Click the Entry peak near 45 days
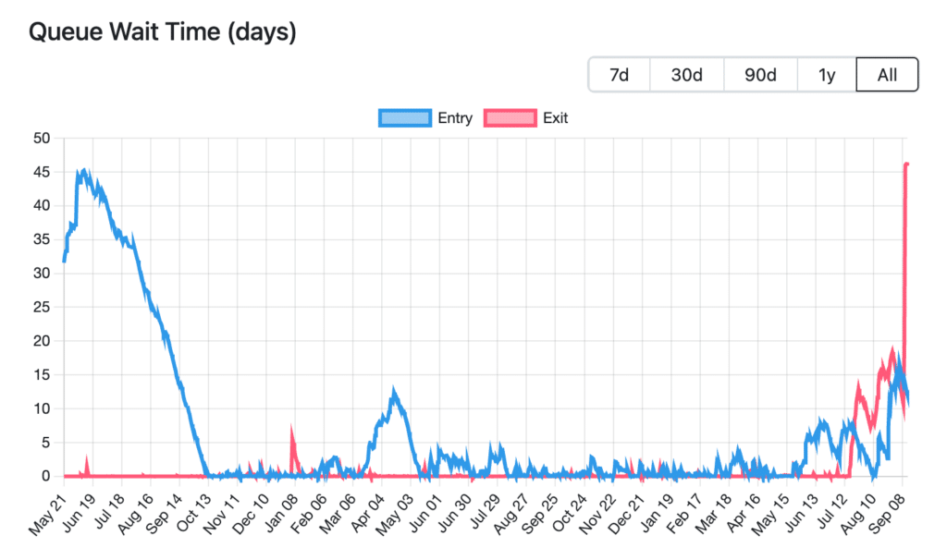This screenshot has width=947, height=560. pos(83,172)
